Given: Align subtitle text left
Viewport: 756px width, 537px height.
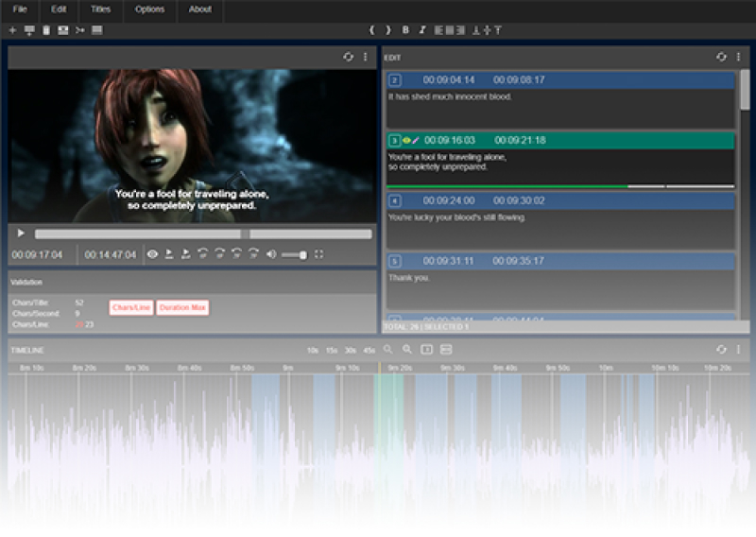Looking at the screenshot, I should (x=438, y=30).
